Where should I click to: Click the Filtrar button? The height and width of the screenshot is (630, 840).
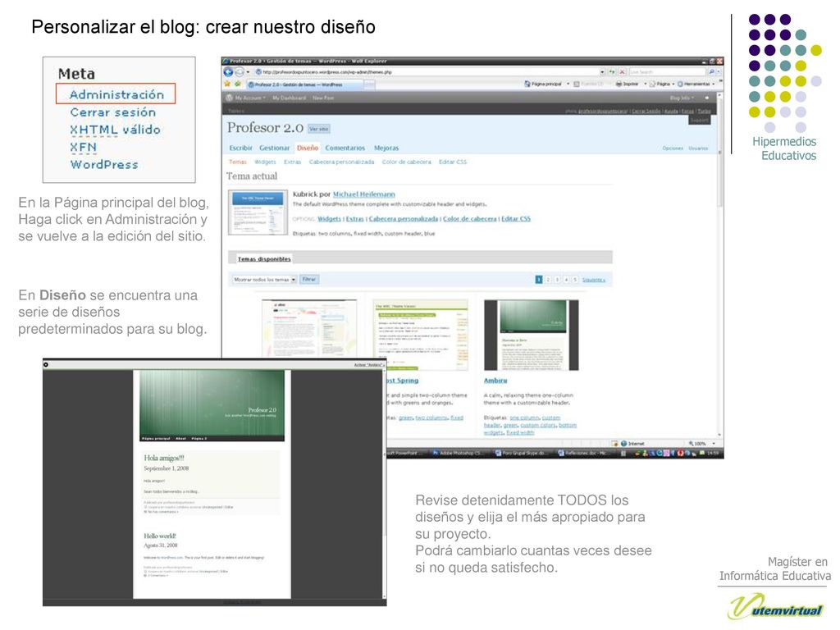(x=309, y=280)
